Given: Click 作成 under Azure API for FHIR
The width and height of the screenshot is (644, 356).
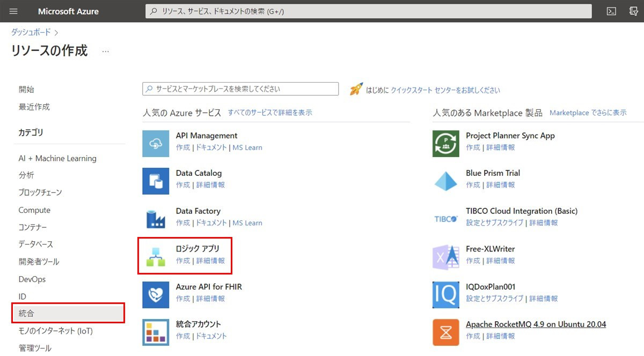Looking at the screenshot, I should [x=183, y=298].
